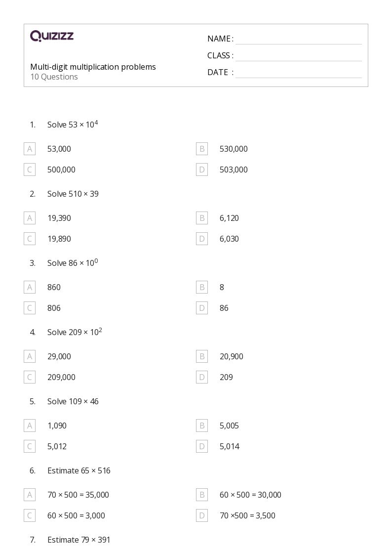Click the DATE field line
Image resolution: width=392 pixels, height=555 pixels.
[x=298, y=73]
